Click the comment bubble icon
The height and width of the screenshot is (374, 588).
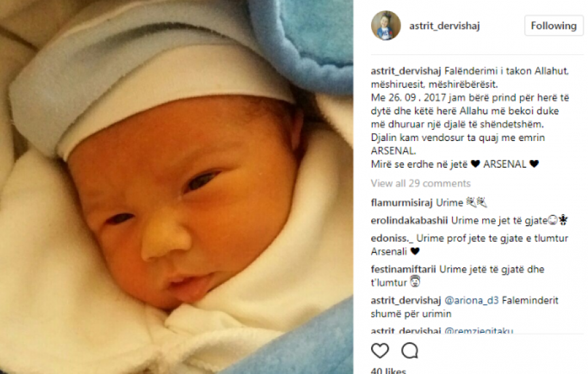(x=410, y=351)
